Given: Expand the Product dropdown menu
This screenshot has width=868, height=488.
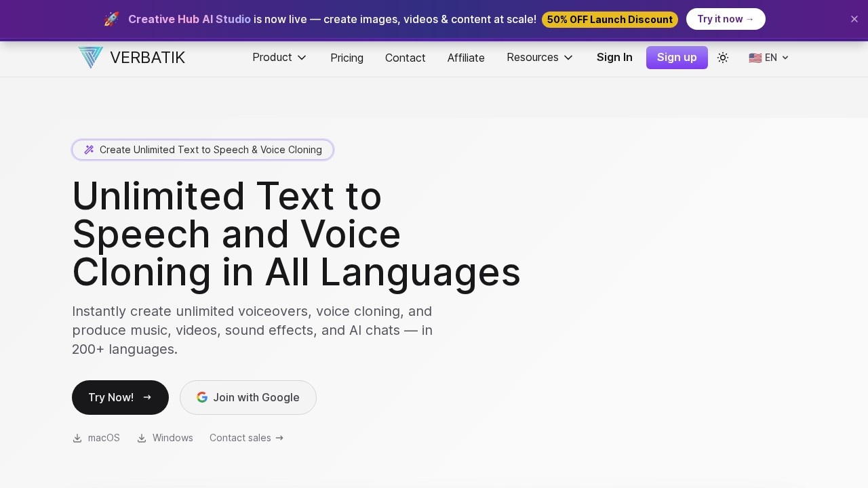Looking at the screenshot, I should [279, 58].
